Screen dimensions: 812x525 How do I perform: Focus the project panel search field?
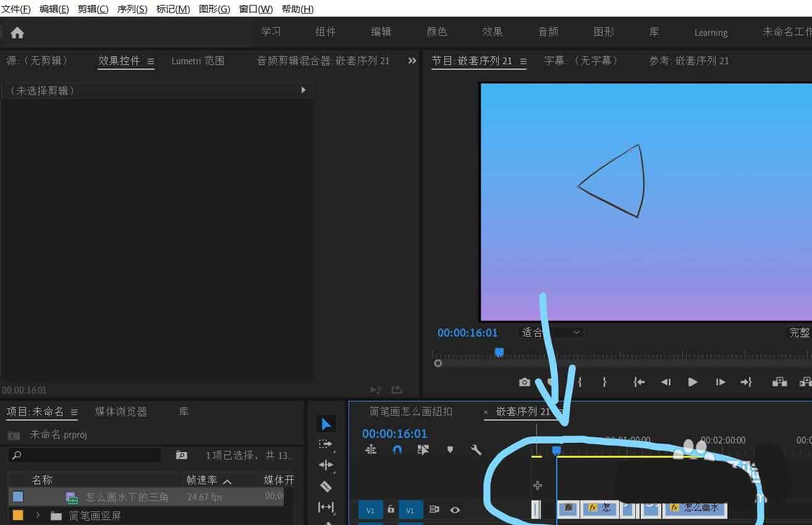point(85,455)
